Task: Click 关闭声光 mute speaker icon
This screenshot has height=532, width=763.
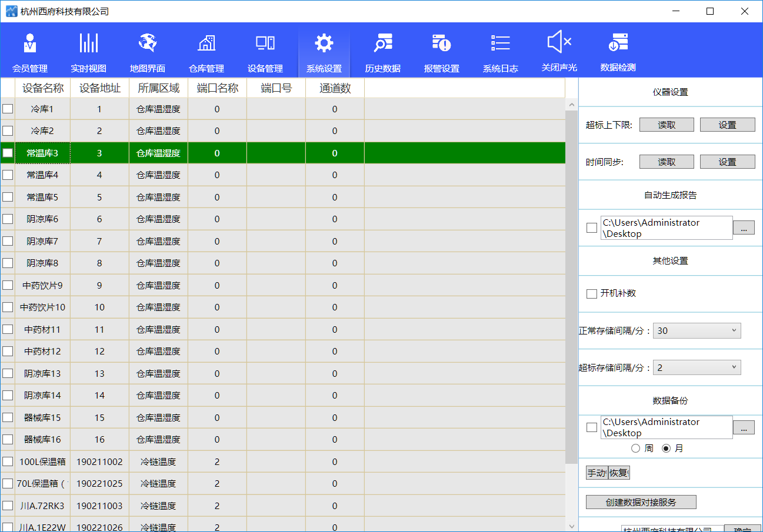Action: pos(559,42)
